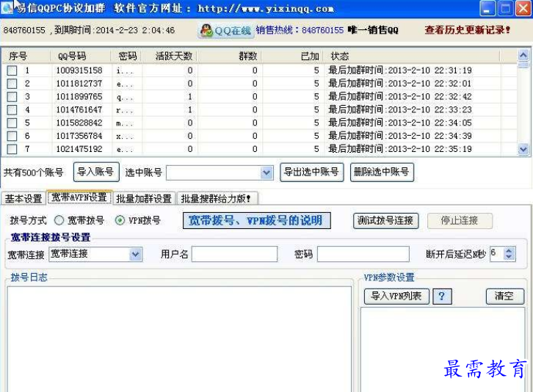
Task: Click status text ending 22:34:39
Action: coord(399,136)
